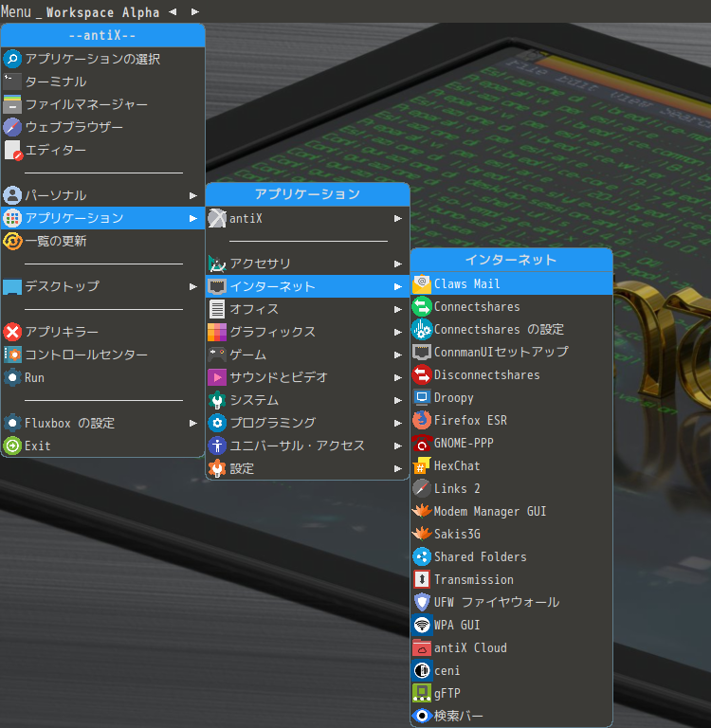Viewport: 711px width, 728px height.
Task: Click the UFW ファイヤウォール shield icon
Action: [x=422, y=602]
